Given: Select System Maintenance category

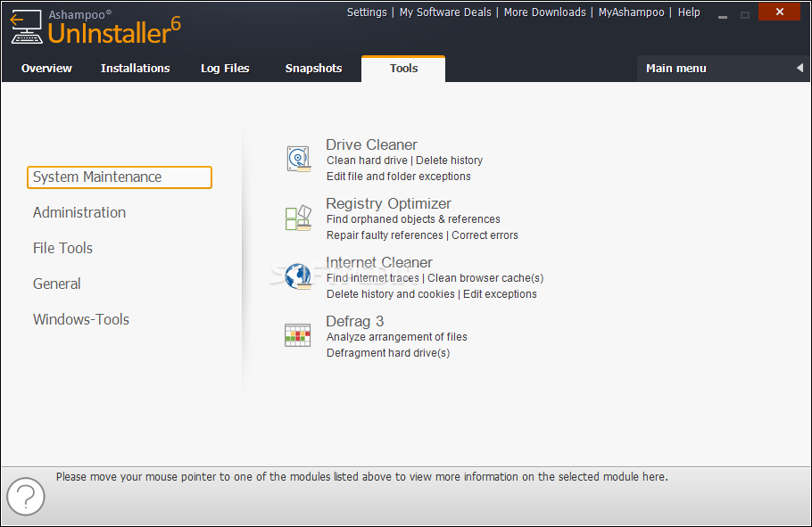Looking at the screenshot, I should point(120,177).
